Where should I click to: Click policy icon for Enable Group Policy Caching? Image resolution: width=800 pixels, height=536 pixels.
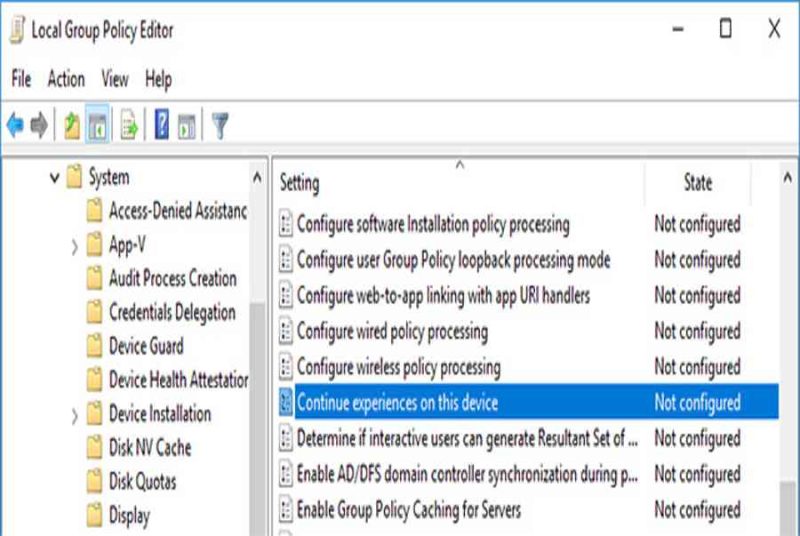(286, 509)
